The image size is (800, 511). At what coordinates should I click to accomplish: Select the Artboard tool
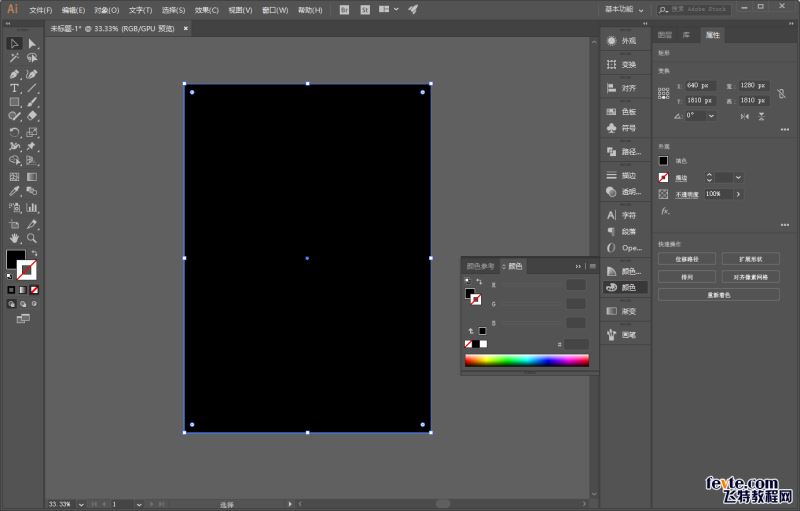14,224
